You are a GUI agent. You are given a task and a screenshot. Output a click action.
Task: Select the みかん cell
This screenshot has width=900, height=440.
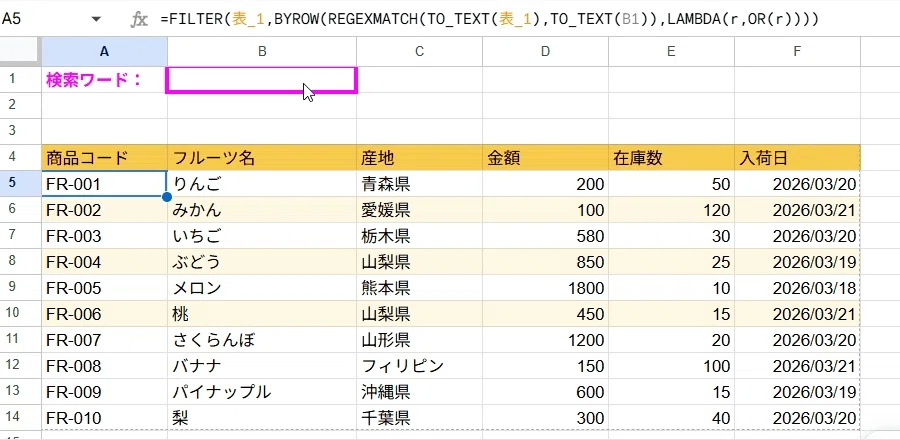(262, 210)
